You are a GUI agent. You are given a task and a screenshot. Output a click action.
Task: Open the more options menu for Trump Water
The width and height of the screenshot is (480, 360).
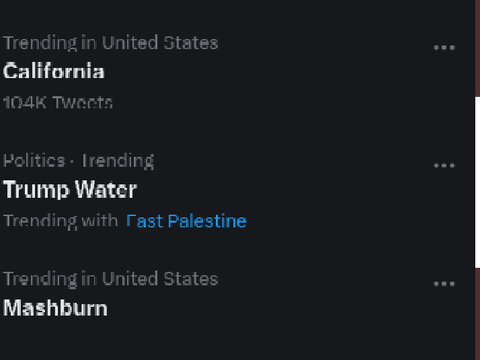(444, 165)
